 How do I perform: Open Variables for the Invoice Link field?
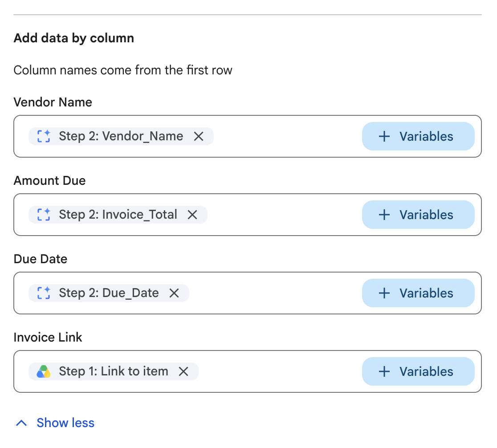coord(418,371)
